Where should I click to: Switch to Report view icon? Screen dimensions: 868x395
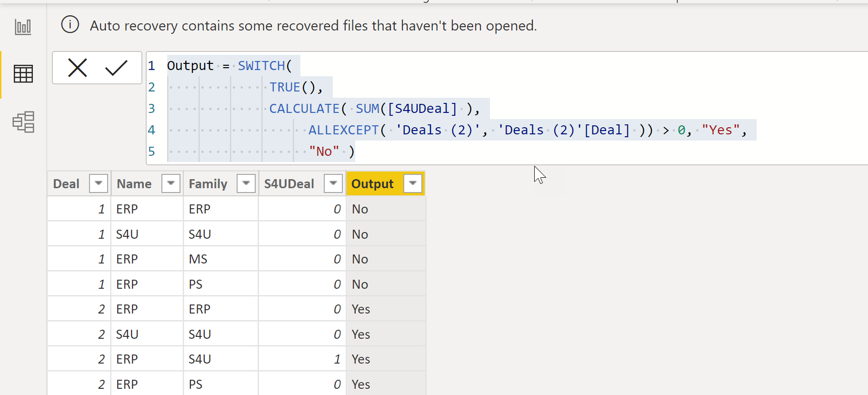click(23, 27)
